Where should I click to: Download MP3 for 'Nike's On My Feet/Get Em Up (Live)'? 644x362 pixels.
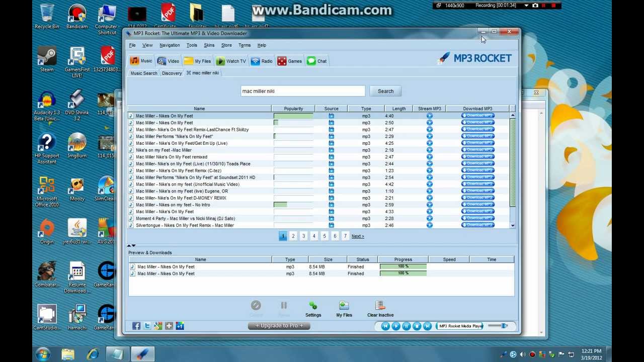click(477, 143)
